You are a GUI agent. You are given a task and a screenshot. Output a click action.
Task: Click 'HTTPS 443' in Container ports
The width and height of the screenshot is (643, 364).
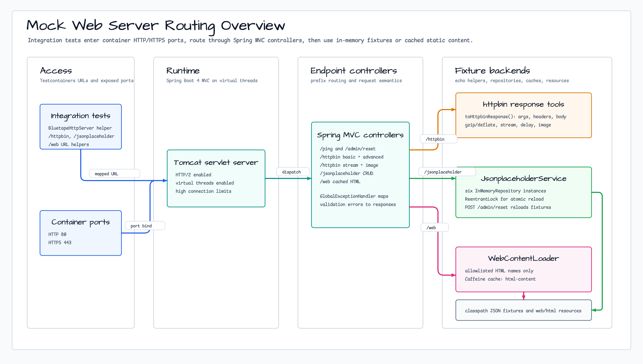[60, 242]
